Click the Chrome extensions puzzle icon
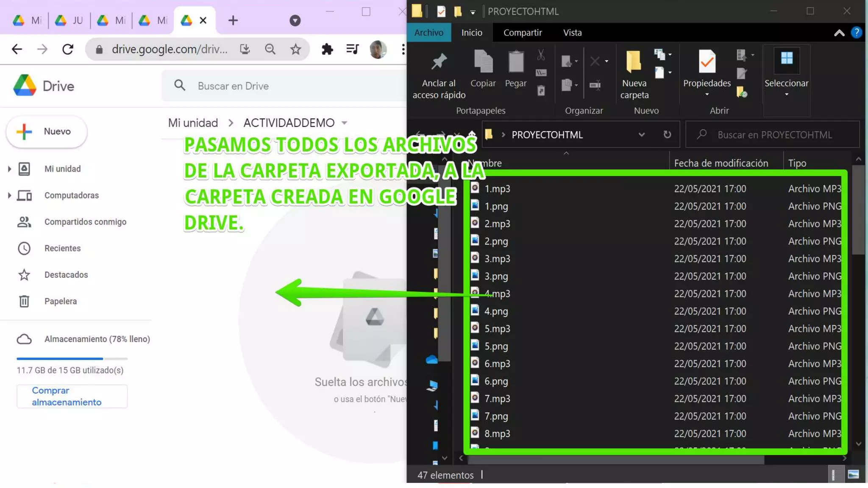Viewport: 868px width, 488px height. coord(327,49)
